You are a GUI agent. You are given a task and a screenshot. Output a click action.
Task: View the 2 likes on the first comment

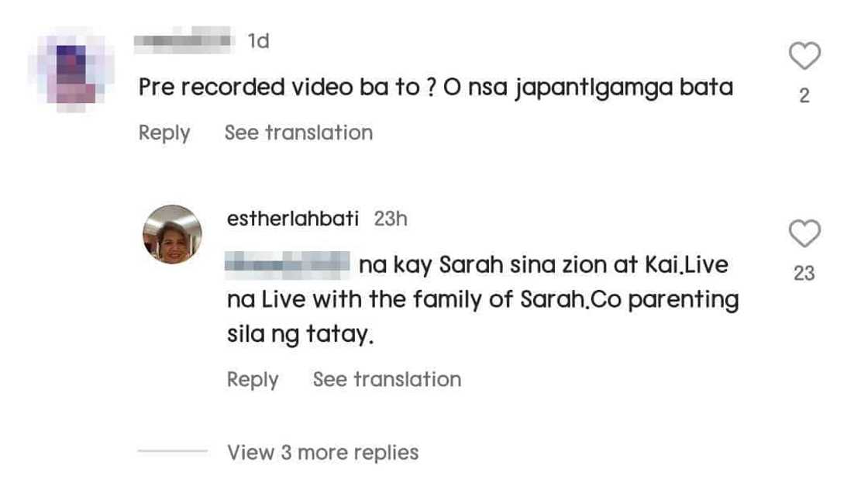click(804, 95)
